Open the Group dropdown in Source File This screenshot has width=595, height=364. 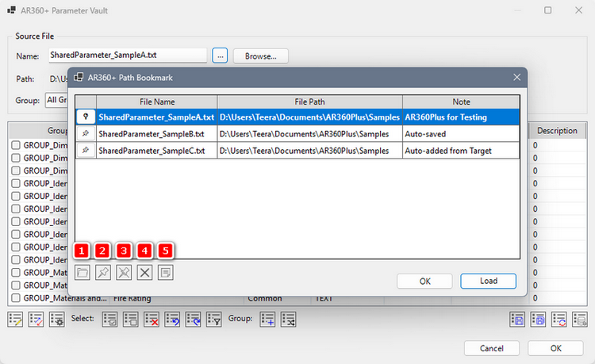tap(56, 100)
